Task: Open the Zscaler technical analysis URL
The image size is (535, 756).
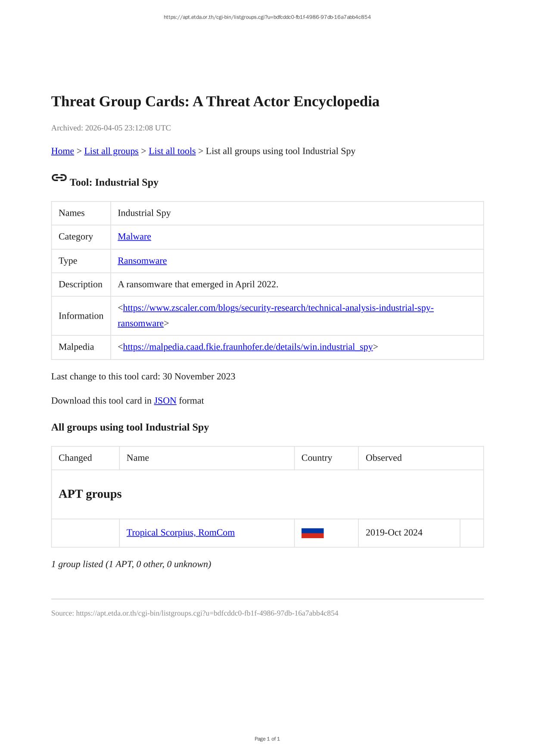Action: click(x=278, y=308)
